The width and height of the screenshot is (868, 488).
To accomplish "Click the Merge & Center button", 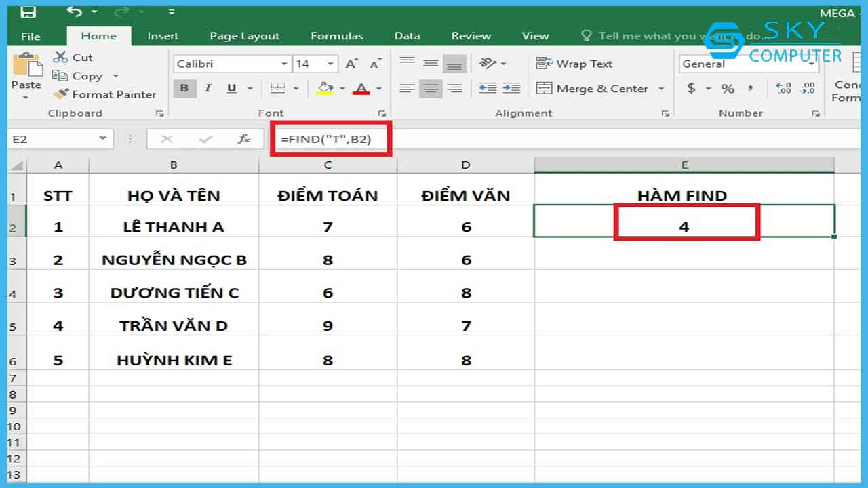I will point(593,89).
